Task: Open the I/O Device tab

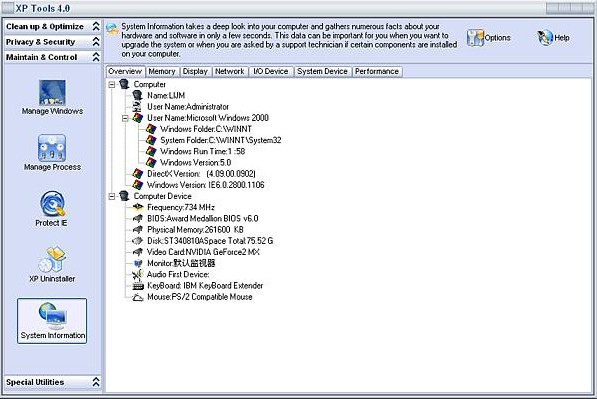Action: coord(271,71)
